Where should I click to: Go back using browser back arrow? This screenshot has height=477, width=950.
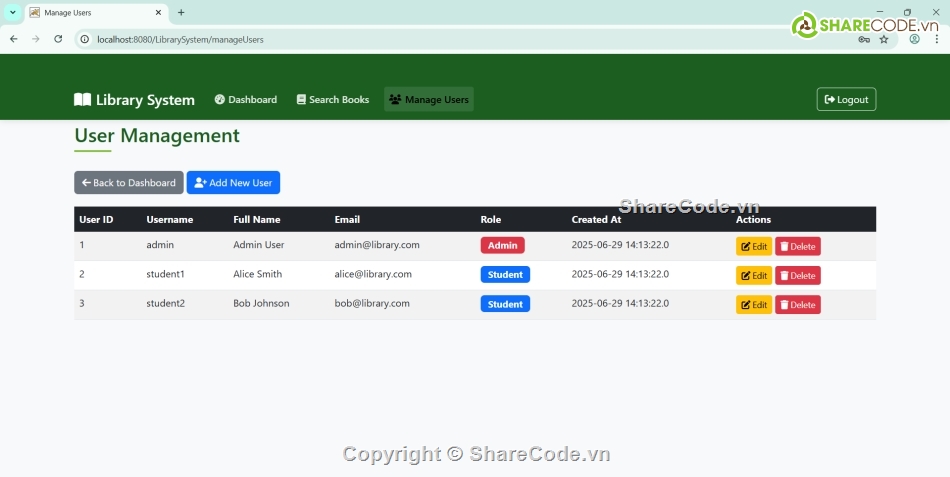click(14, 39)
